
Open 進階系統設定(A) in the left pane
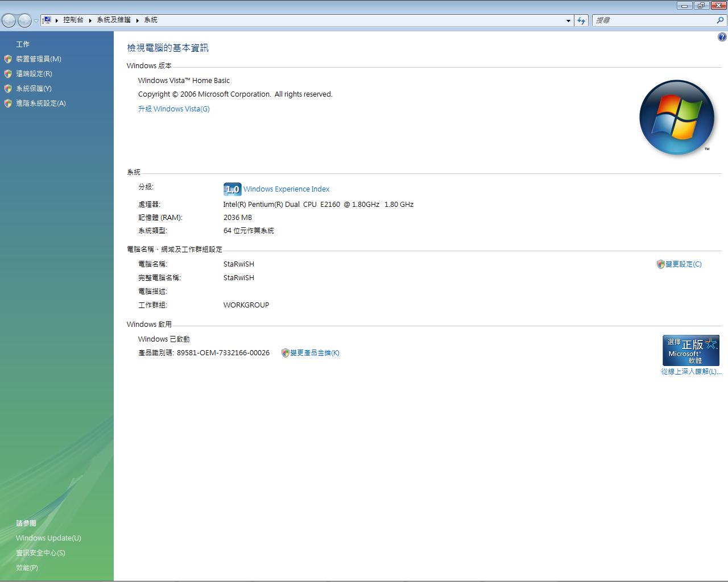[x=41, y=103]
